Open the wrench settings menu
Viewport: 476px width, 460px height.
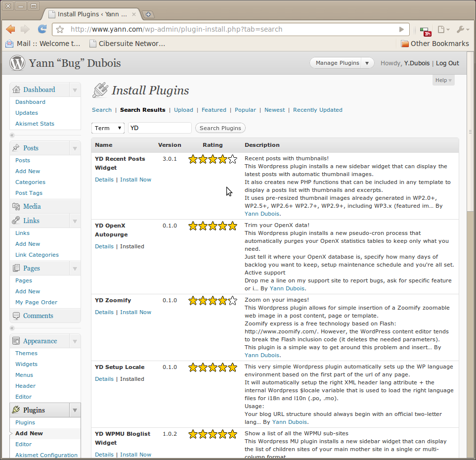pos(463,30)
